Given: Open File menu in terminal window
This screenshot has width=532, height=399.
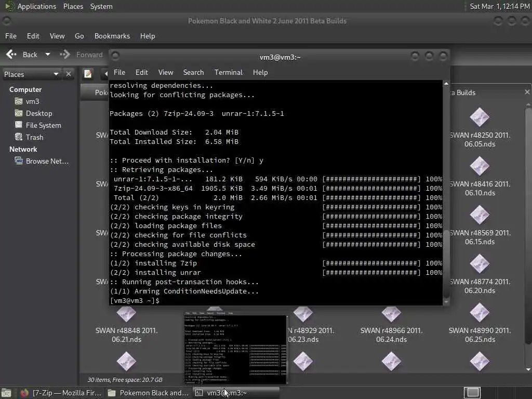Looking at the screenshot, I should point(119,72).
